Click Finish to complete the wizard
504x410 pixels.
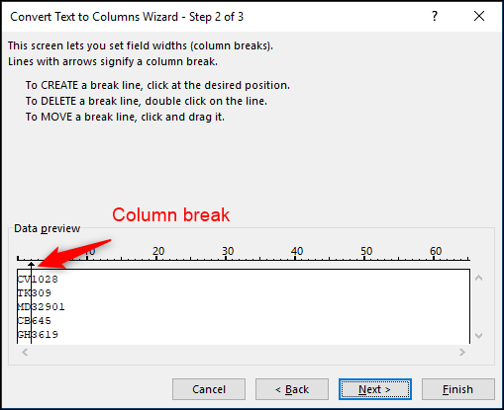[458, 389]
